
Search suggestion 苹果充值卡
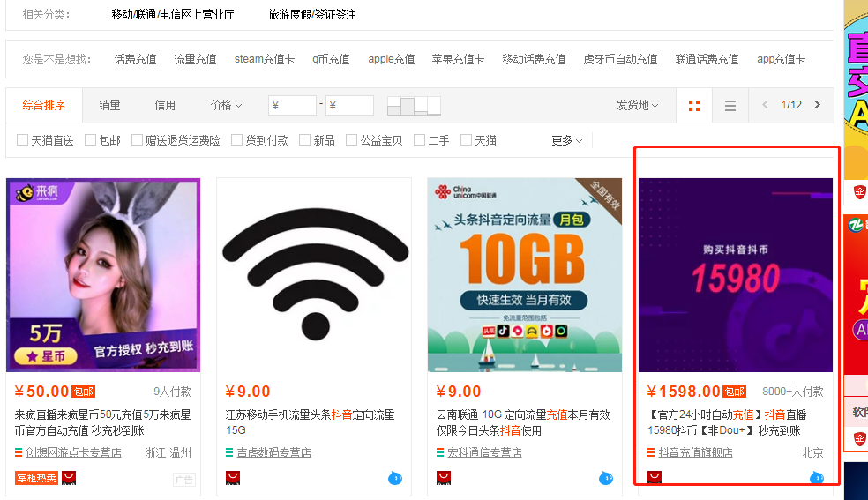click(x=458, y=59)
